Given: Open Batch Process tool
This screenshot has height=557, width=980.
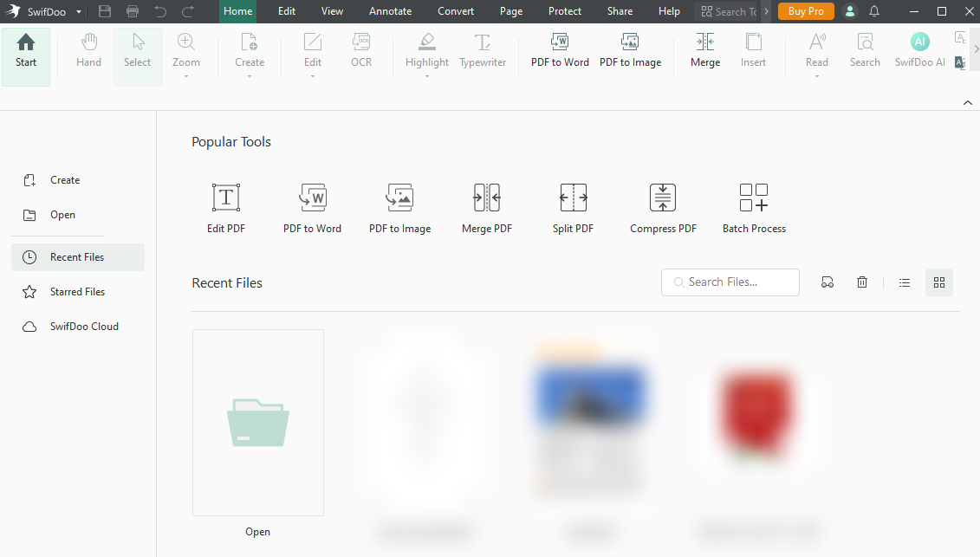Looking at the screenshot, I should pos(753,206).
